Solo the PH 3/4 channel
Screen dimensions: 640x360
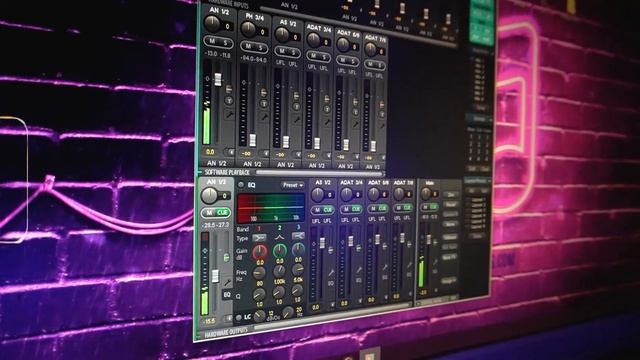click(260, 48)
